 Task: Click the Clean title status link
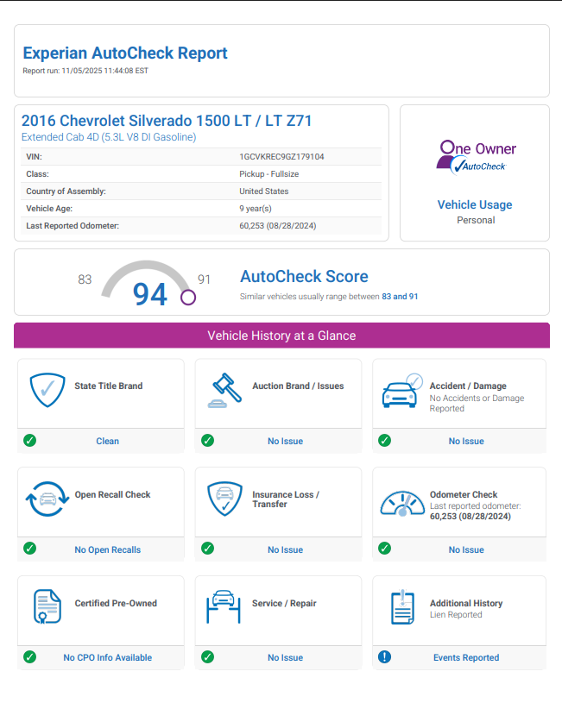[107, 441]
